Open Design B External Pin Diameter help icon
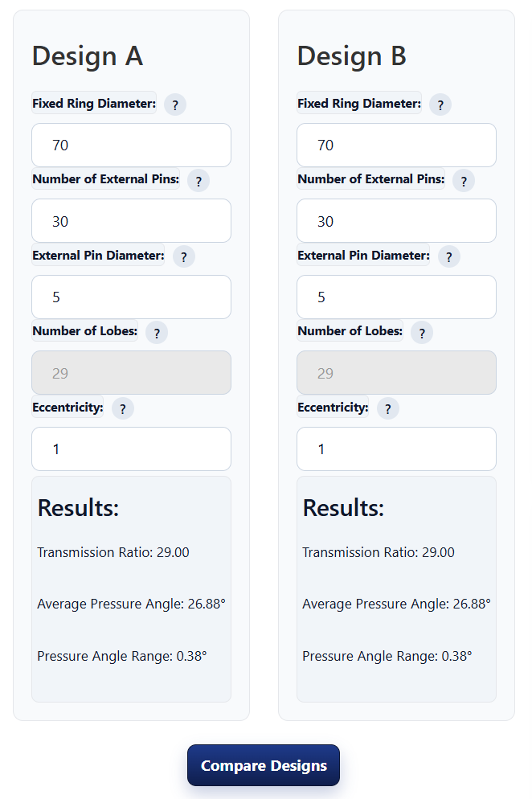The image size is (532, 799). pos(448,256)
